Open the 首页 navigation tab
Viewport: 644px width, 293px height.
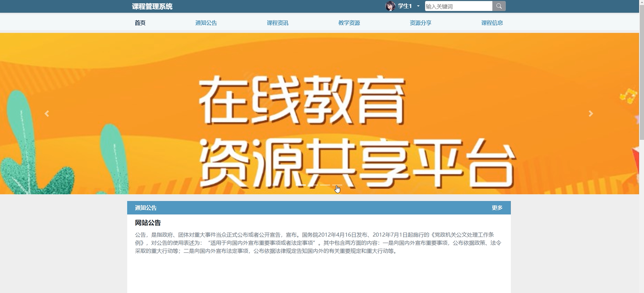140,23
